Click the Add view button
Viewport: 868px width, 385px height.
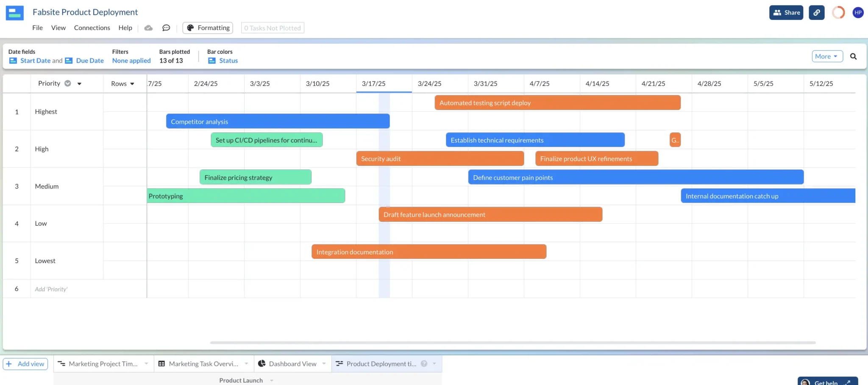[25, 364]
